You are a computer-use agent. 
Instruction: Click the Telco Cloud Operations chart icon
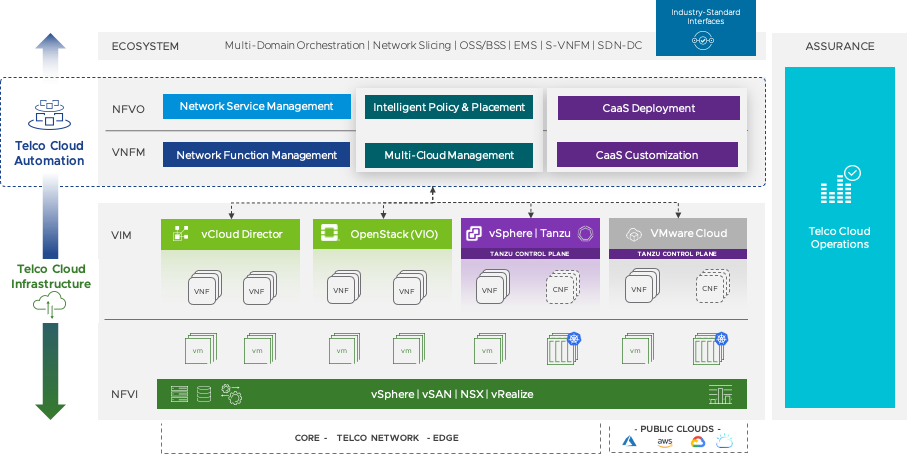839,187
